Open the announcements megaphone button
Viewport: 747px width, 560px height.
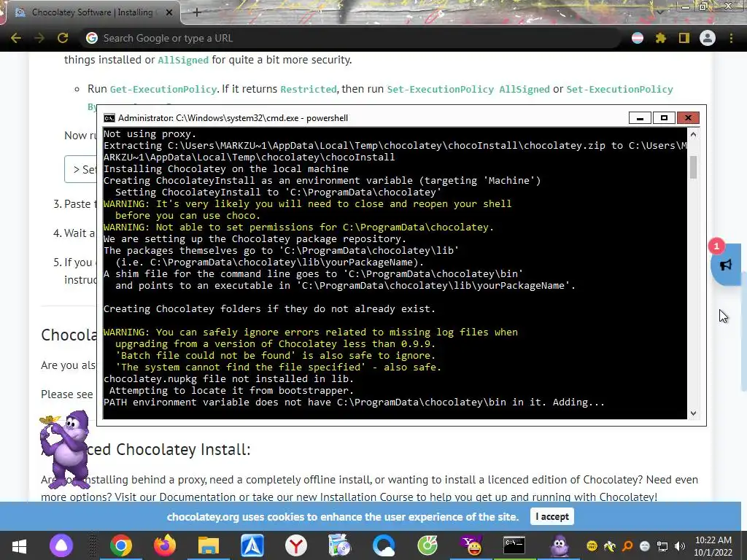point(726,265)
